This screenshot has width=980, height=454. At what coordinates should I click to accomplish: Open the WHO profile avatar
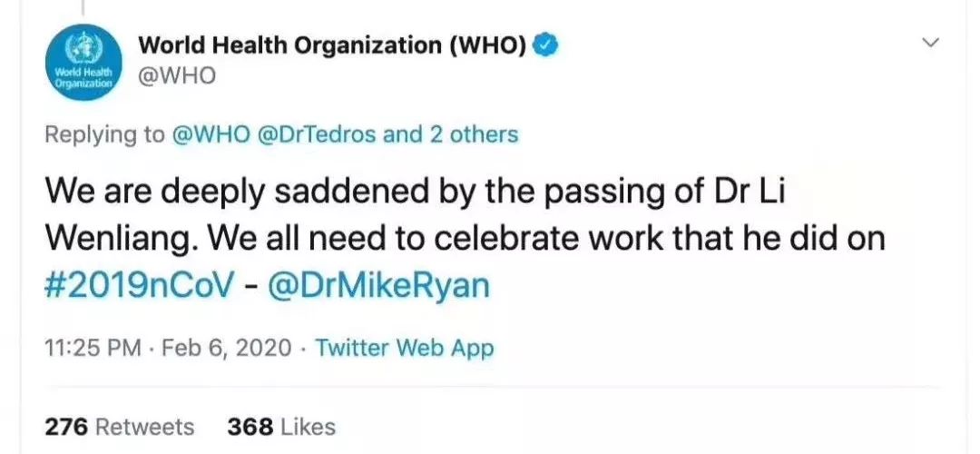click(83, 63)
